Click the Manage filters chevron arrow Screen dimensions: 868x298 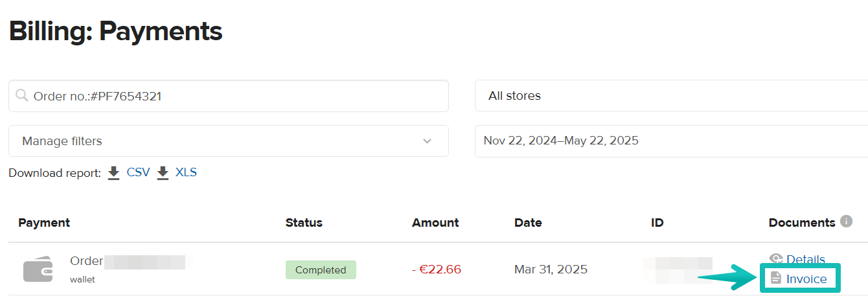[x=427, y=141]
